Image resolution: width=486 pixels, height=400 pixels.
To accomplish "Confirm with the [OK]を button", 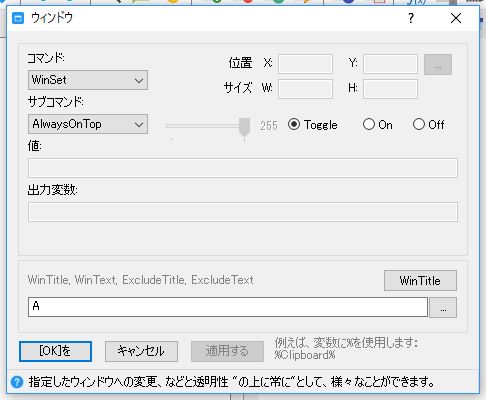I will pyautogui.click(x=55, y=351).
